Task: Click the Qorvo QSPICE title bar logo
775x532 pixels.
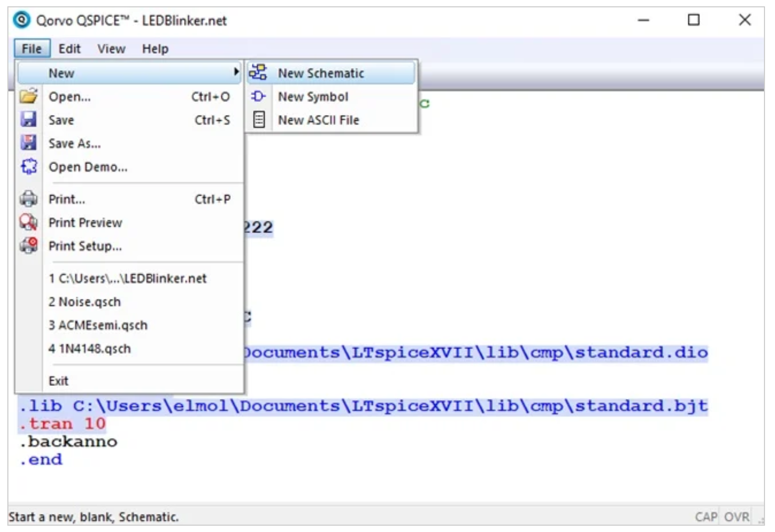Action: click(x=22, y=20)
